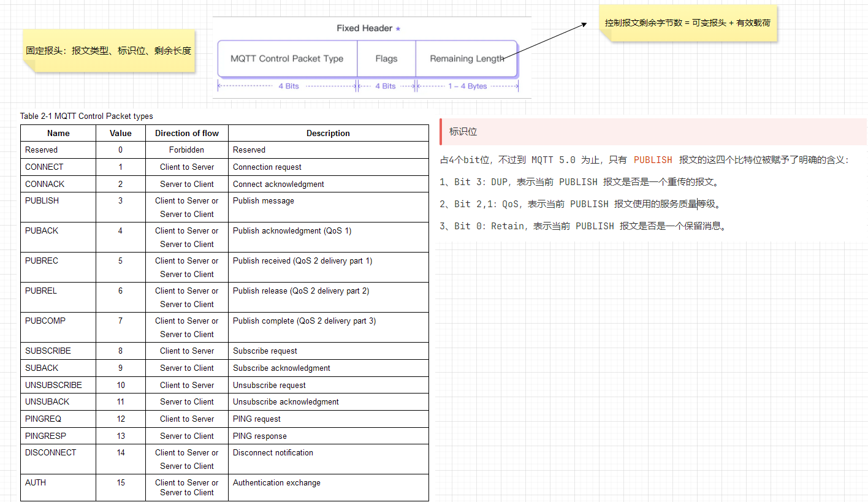Screen dimensions: 868x502
Task: Click Publish release (QoS 2 delivery part 2)
Action: tap(301, 291)
